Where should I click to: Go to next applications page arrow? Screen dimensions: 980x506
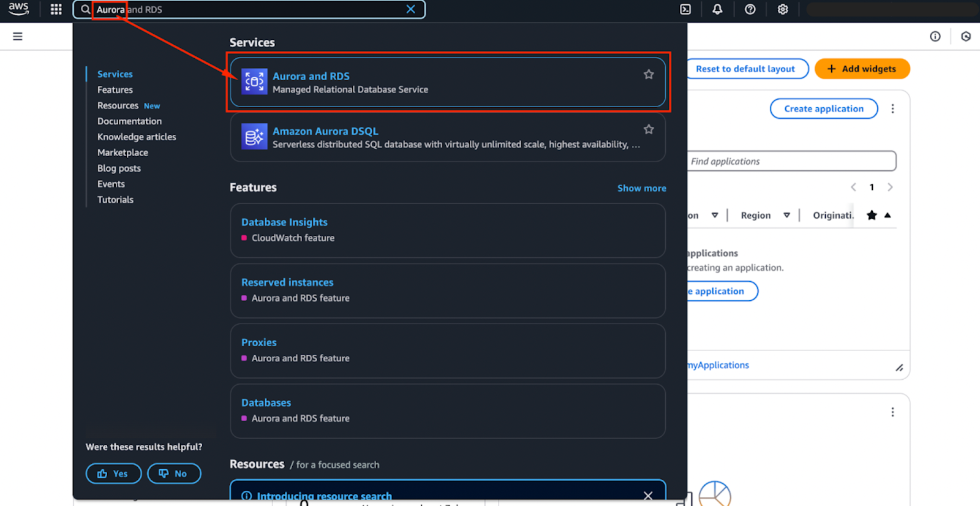[x=890, y=187]
